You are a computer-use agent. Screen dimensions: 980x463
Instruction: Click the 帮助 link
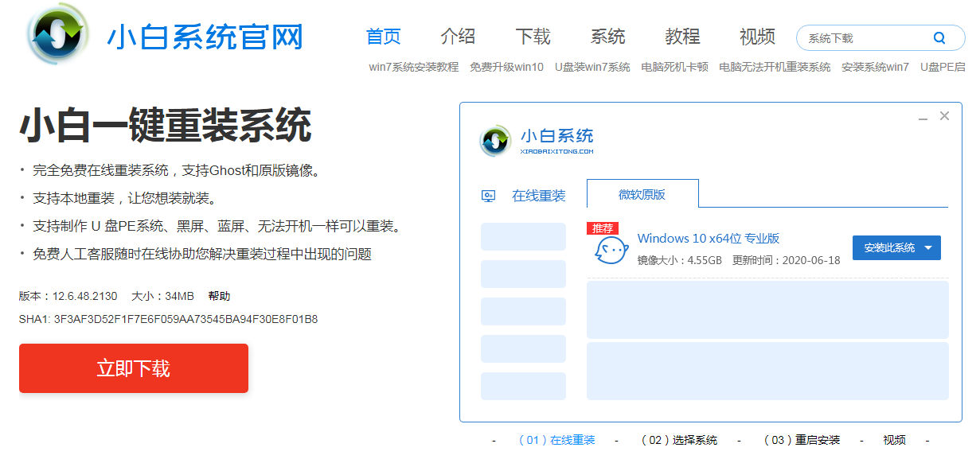(219, 296)
